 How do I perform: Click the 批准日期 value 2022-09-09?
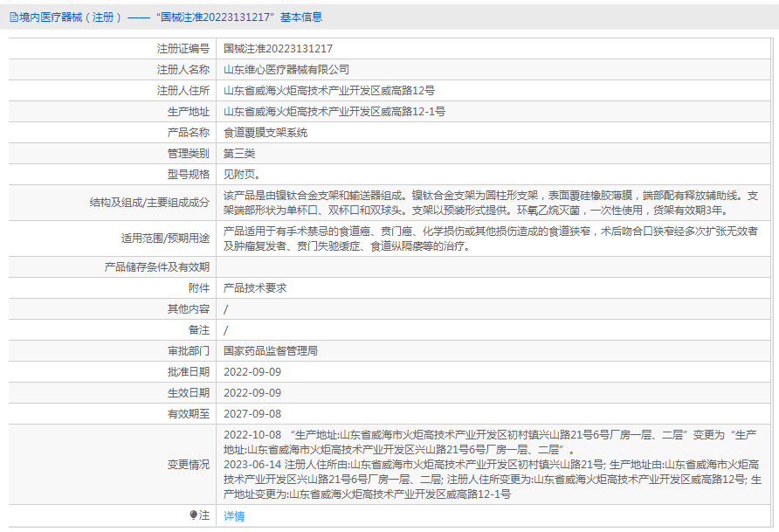(252, 372)
